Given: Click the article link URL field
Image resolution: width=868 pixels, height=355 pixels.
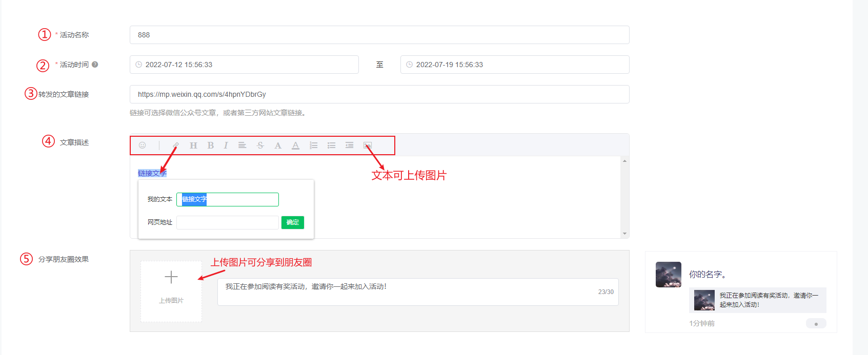Looking at the screenshot, I should (379, 94).
